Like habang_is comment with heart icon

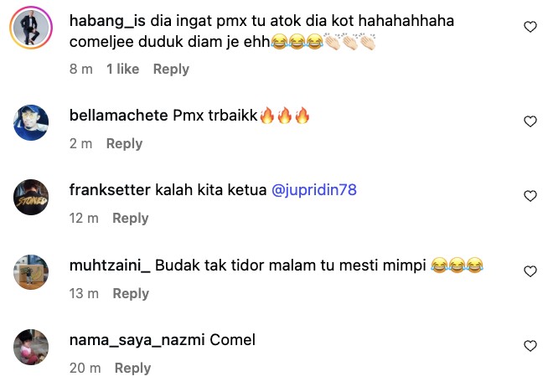[530, 27]
